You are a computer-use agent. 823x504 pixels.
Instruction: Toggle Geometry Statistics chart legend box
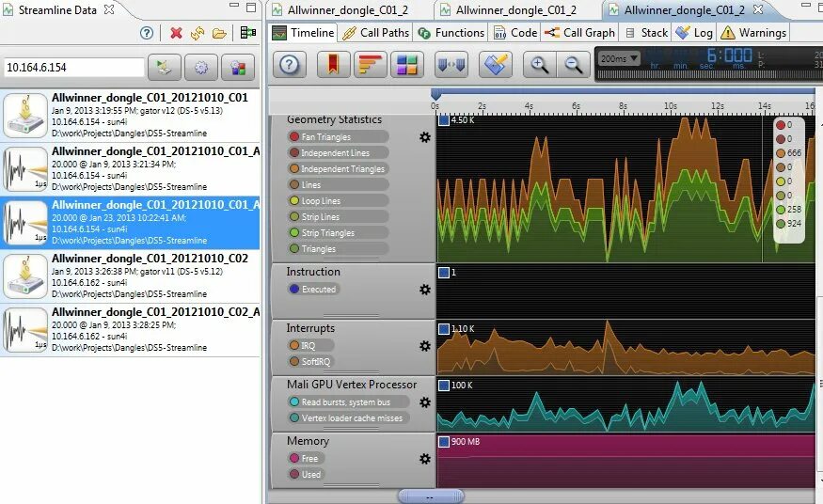click(444, 120)
